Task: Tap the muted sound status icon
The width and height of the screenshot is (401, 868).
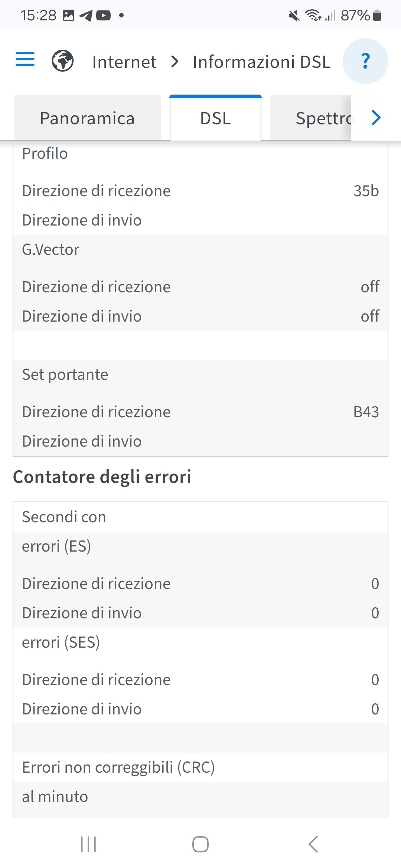Action: pos(294,16)
